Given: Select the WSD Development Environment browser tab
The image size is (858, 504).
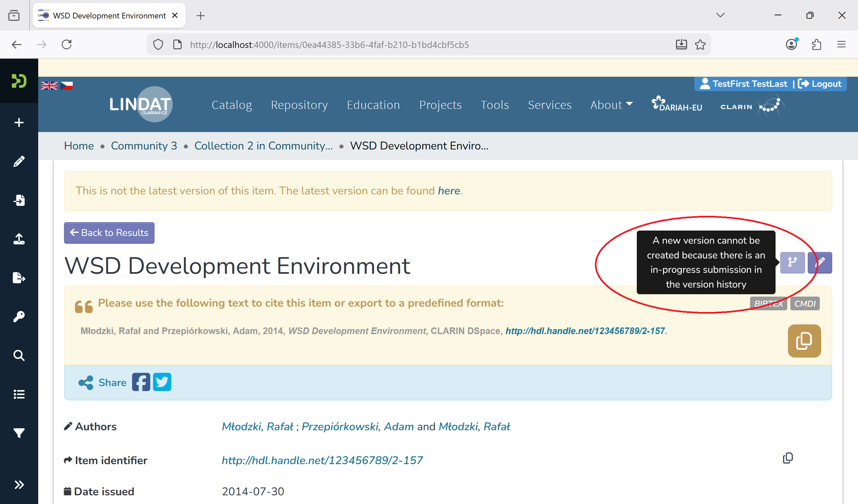Looking at the screenshot, I should click(109, 16).
